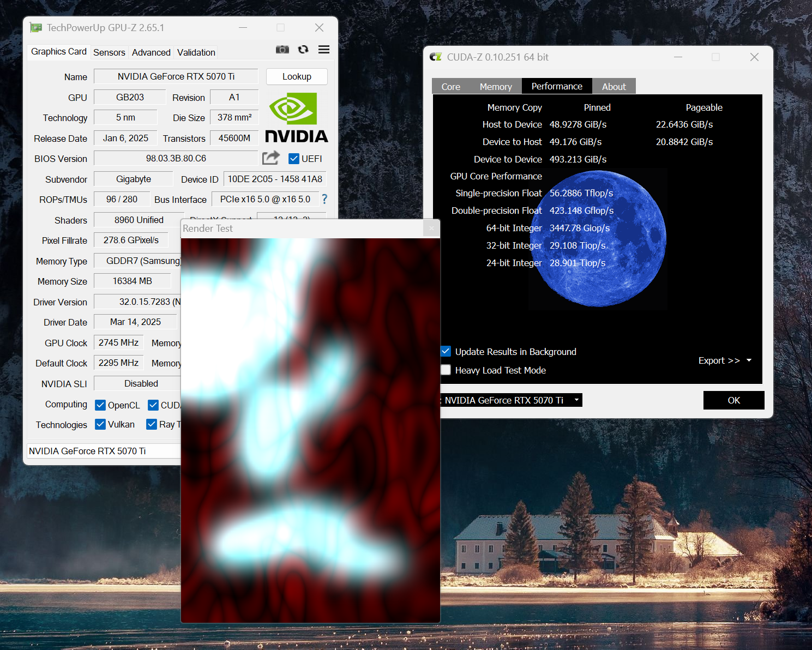This screenshot has width=812, height=650.
Task: Click the Name field with RTX 5070 Ti
Action: (x=176, y=76)
